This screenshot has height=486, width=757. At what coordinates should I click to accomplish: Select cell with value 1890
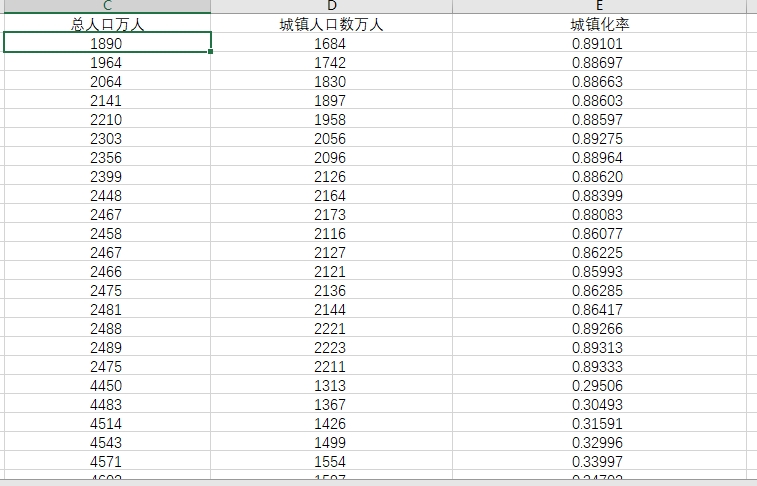(107, 43)
